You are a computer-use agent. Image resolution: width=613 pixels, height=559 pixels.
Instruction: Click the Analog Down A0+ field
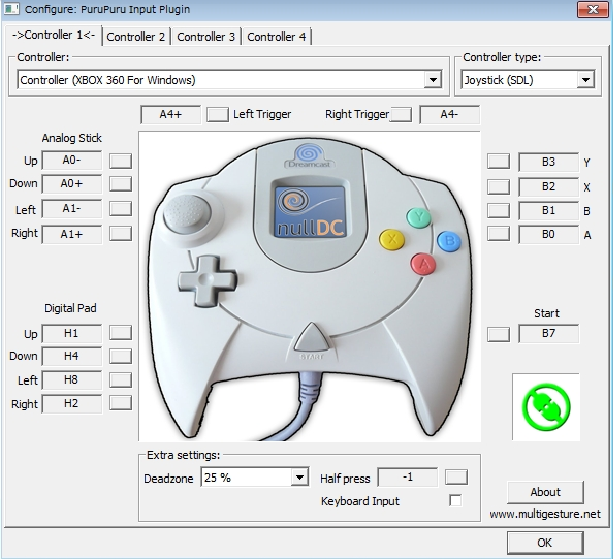click(72, 184)
